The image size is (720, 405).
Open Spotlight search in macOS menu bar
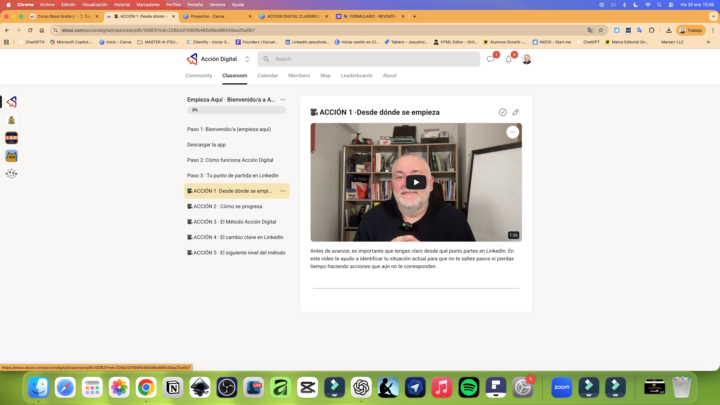[x=659, y=5]
